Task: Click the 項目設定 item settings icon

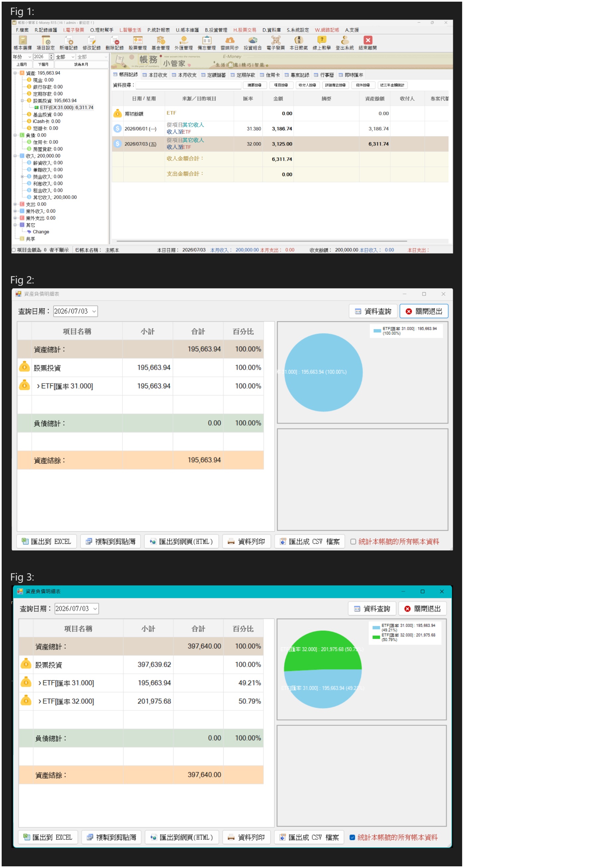Action: [46, 43]
